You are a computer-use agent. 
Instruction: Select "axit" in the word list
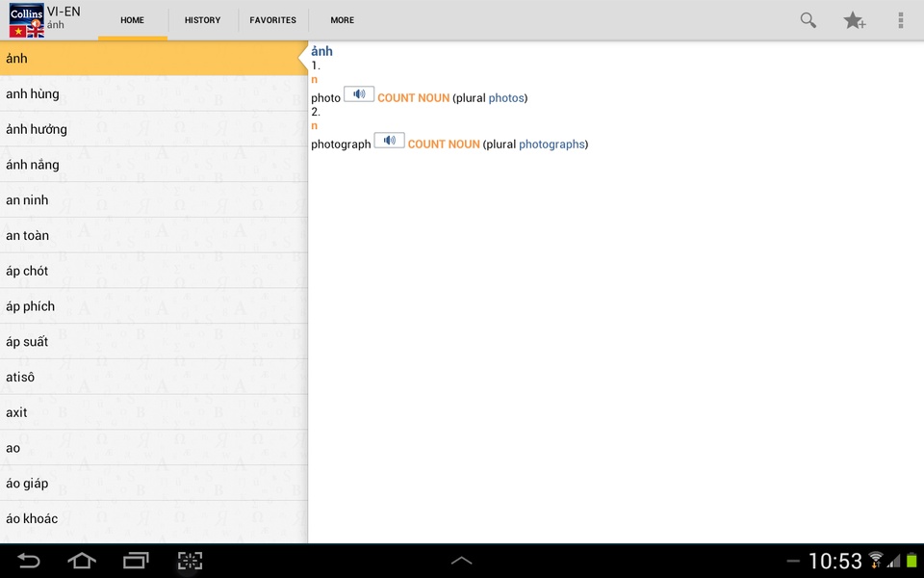[154, 412]
